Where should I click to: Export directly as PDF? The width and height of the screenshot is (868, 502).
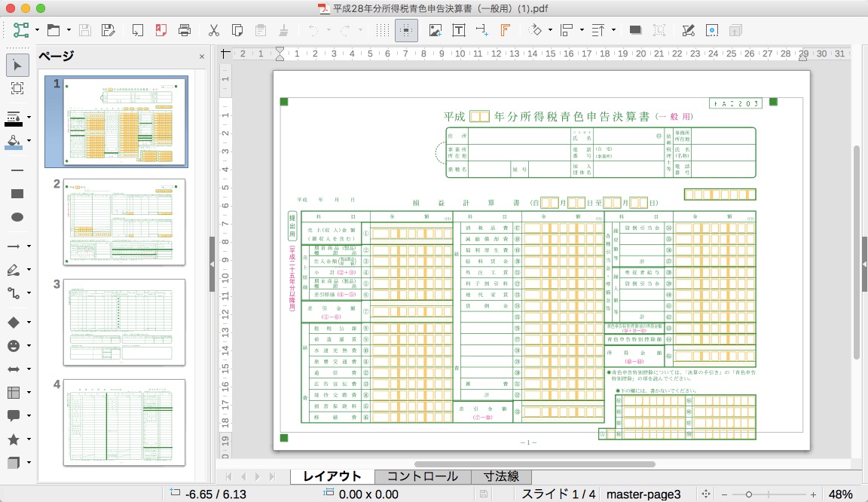coord(161,30)
